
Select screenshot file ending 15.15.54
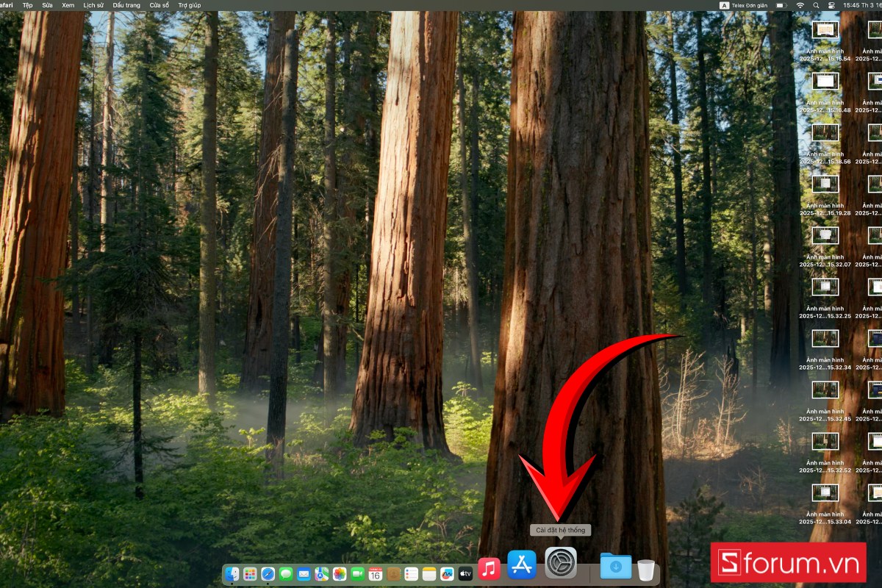click(x=825, y=41)
